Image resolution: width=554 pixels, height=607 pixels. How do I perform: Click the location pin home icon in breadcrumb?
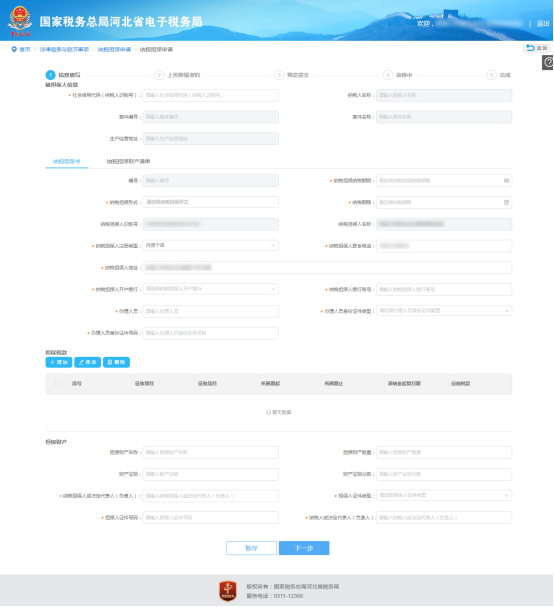(14, 50)
